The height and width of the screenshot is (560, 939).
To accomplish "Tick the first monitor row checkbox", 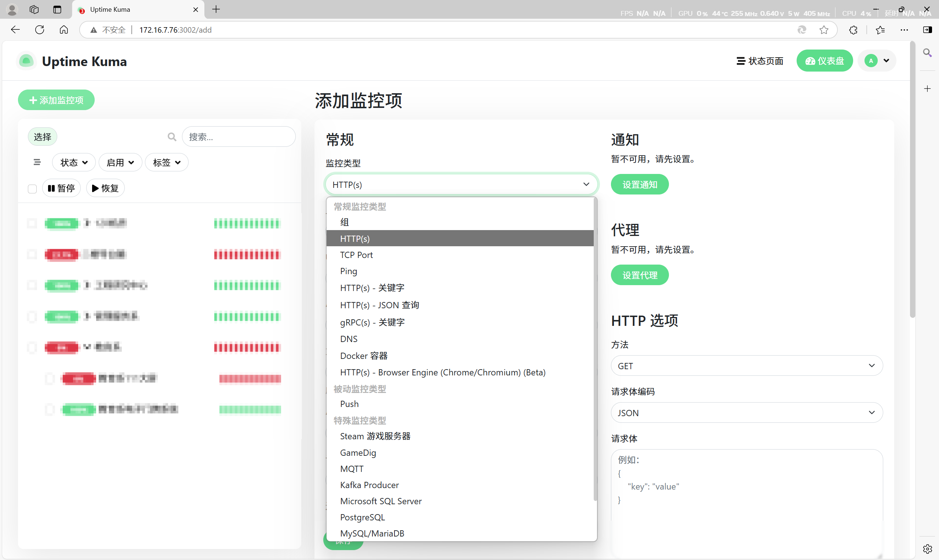I will pyautogui.click(x=32, y=223).
